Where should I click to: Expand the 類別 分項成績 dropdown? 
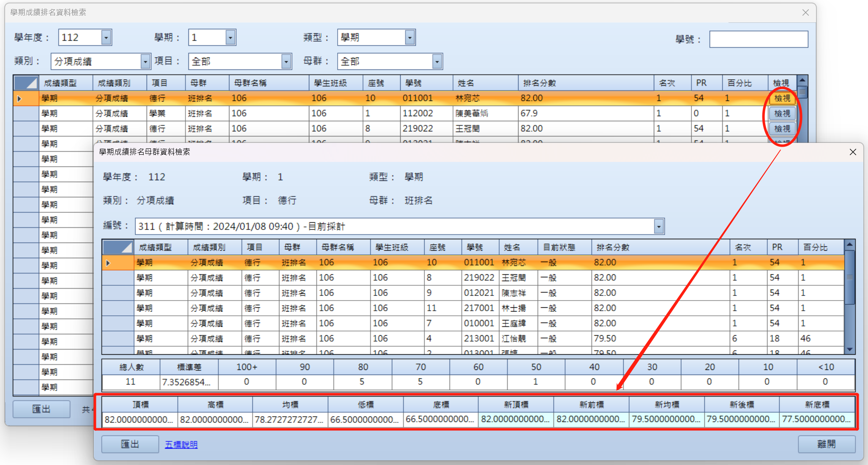tap(145, 62)
